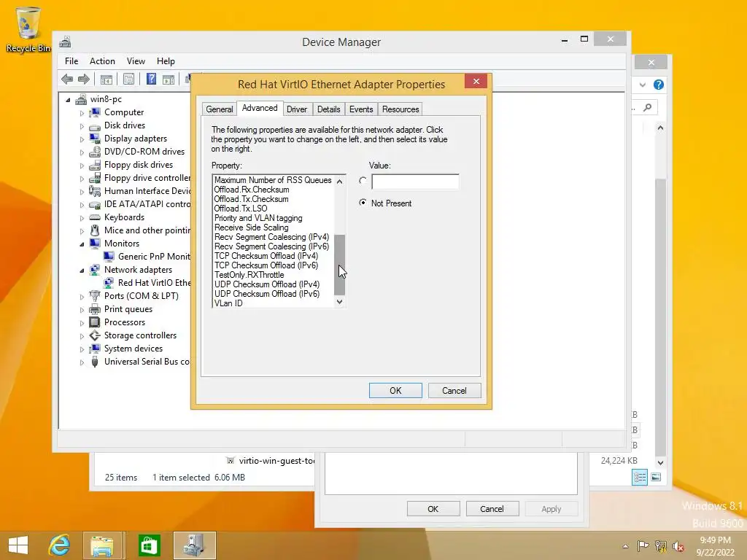Open the Windows Start button
The image size is (747, 560).
(x=18, y=545)
